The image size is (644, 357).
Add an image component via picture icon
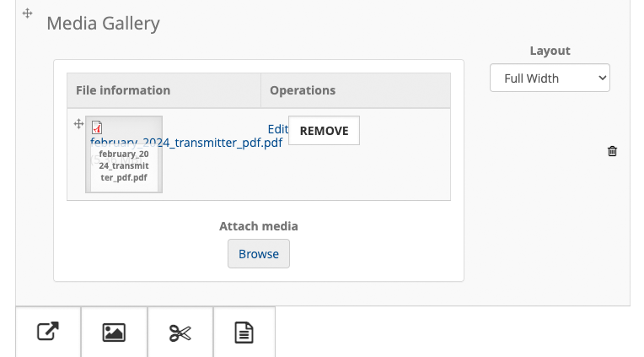pyautogui.click(x=114, y=332)
